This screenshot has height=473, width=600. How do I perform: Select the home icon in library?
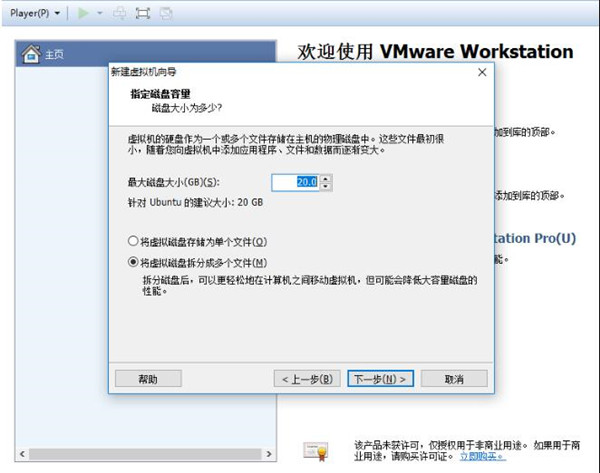(x=31, y=54)
